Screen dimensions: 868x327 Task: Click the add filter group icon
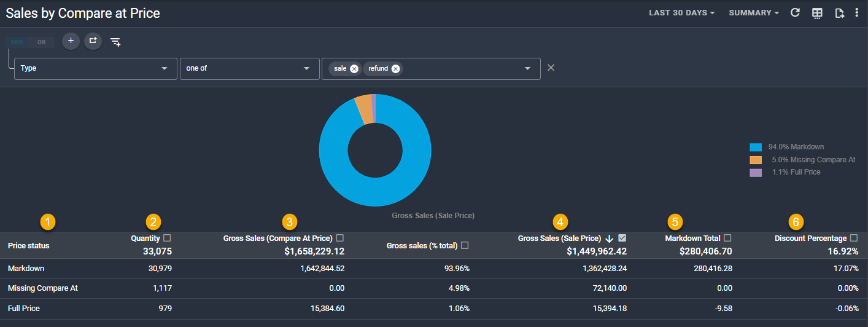click(x=93, y=41)
